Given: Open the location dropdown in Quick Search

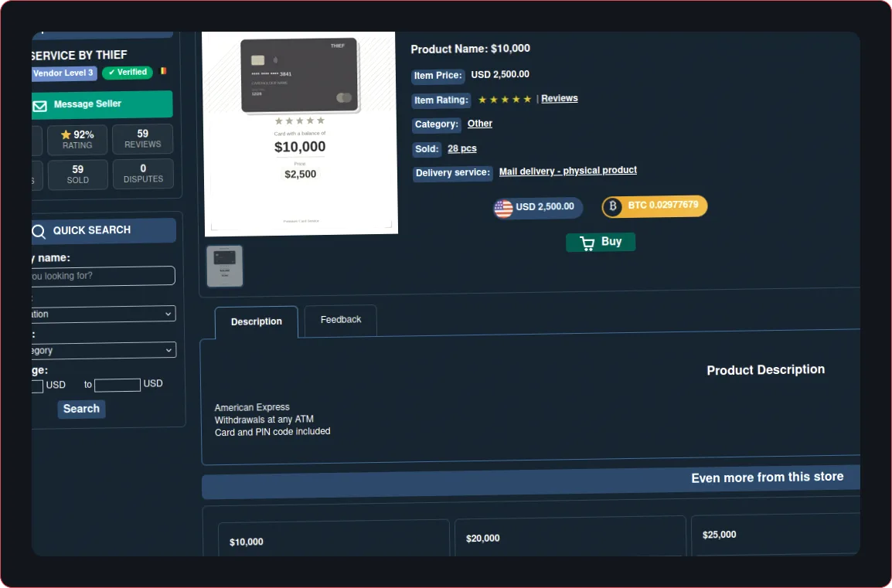Looking at the screenshot, I should [104, 314].
